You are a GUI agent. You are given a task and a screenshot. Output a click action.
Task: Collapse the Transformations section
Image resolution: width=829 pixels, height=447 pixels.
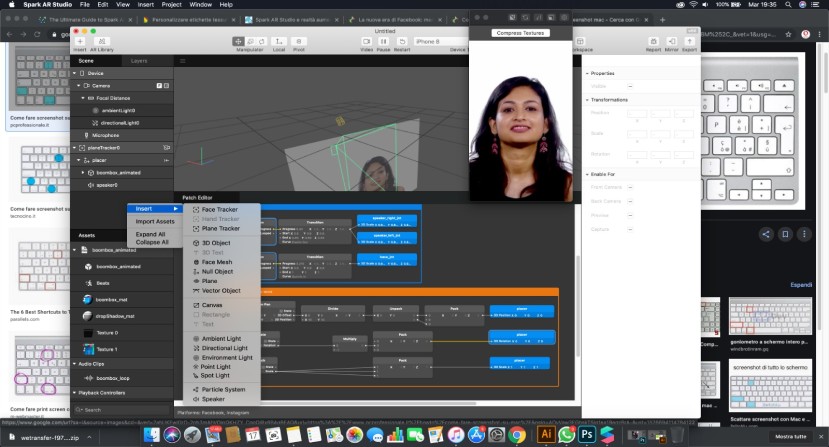[x=587, y=99]
